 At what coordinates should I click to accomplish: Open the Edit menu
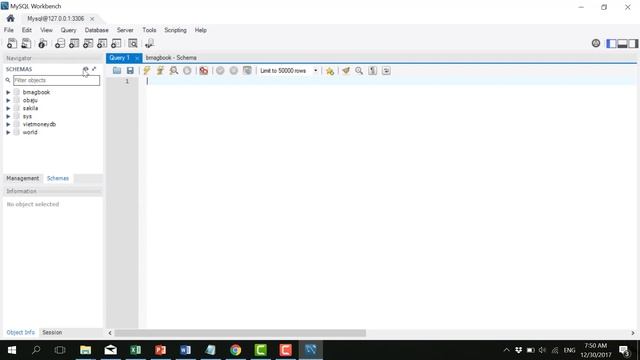(x=27, y=30)
